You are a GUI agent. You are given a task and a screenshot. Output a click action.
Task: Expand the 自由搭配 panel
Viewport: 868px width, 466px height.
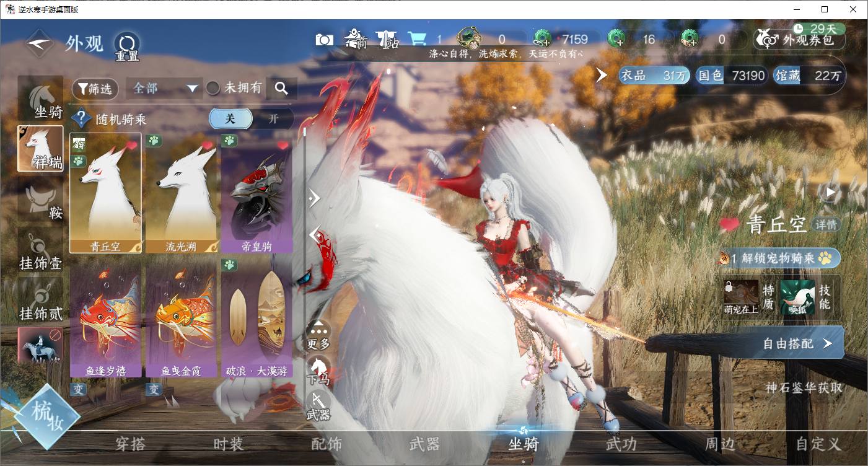click(797, 343)
